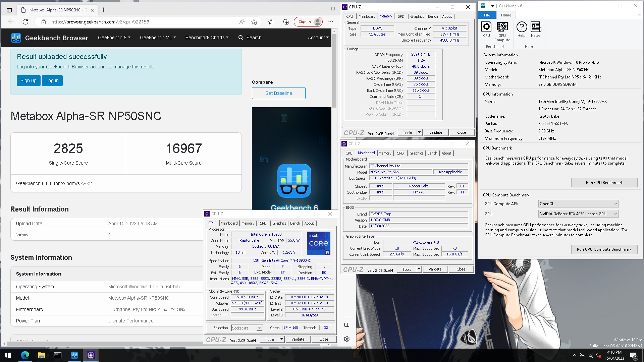Screen dimensions: 644x362
Task: Switch to About tab in memory CPU-Z window
Action: 447,16
